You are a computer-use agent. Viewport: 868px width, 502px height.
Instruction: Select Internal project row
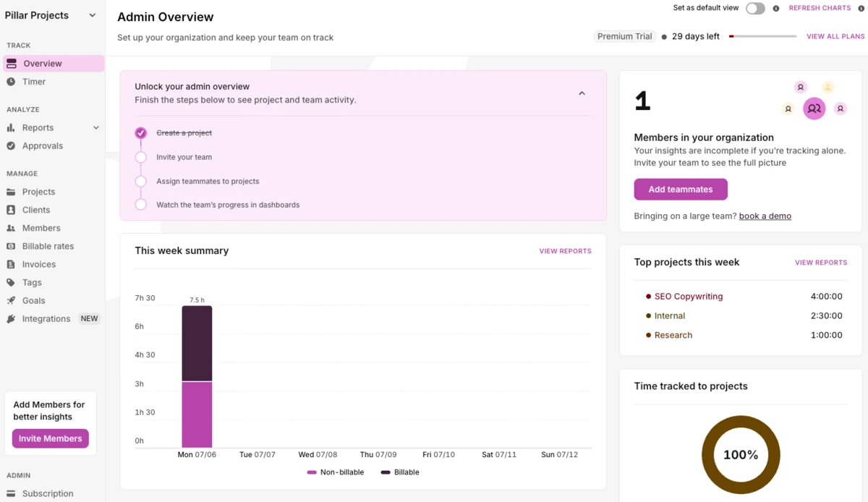coord(744,316)
